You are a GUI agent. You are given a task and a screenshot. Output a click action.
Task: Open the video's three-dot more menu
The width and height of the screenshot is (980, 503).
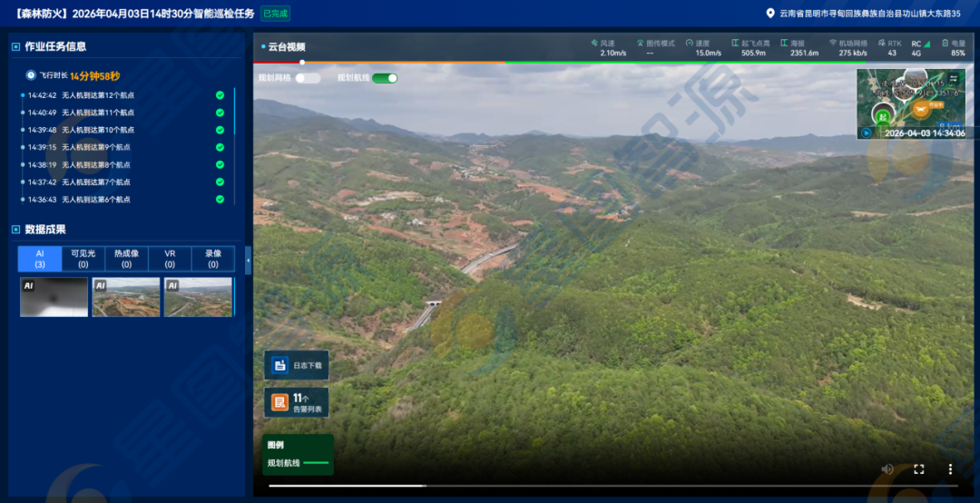point(950,469)
